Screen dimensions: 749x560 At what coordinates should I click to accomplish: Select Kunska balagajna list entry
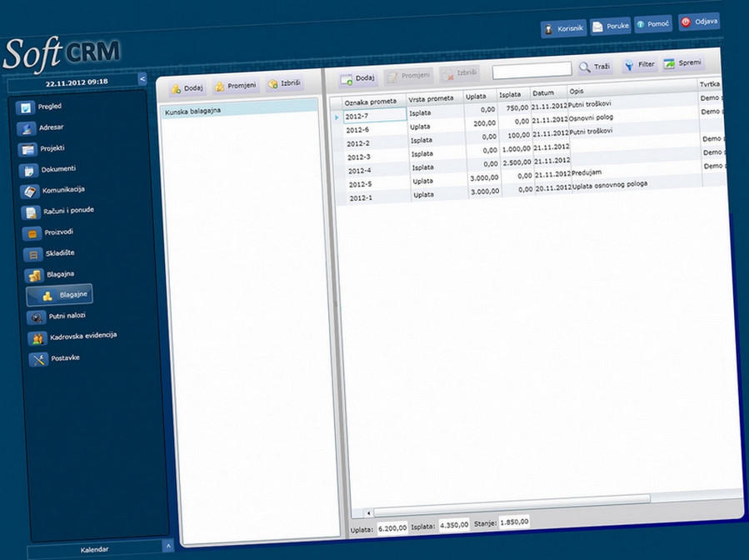(239, 108)
